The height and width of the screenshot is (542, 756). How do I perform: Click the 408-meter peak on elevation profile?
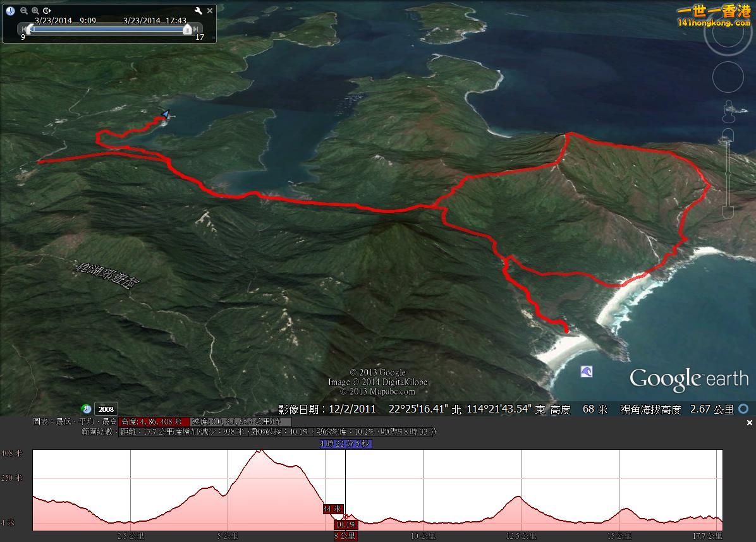260,450
